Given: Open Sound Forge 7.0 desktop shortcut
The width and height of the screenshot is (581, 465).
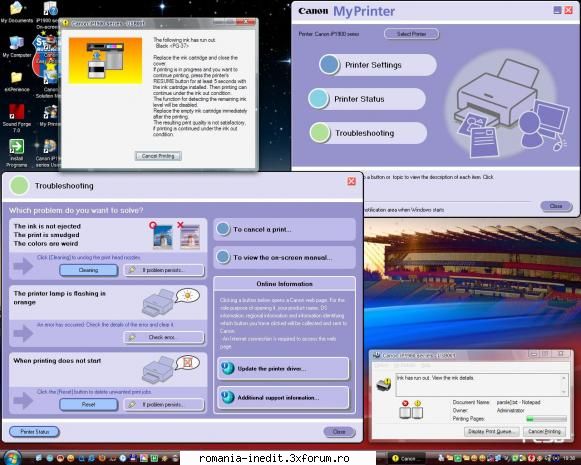Looking at the screenshot, I should pyautogui.click(x=16, y=118).
